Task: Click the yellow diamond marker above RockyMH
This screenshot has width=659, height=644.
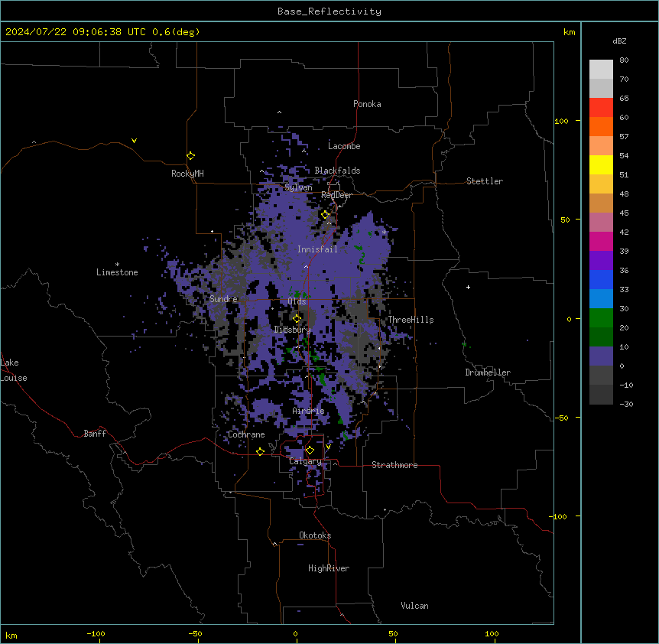Action: coord(191,156)
